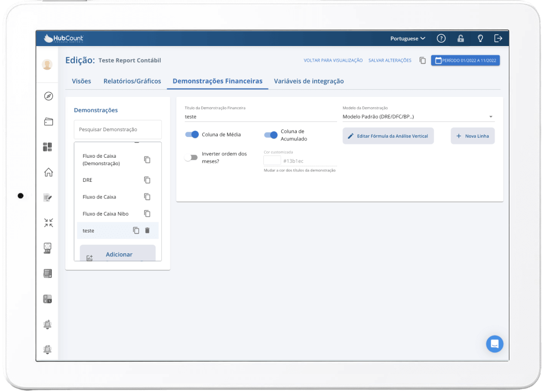Viewport: 544px width, 392px height.
Task: Open the help question mark icon
Action: pos(441,39)
